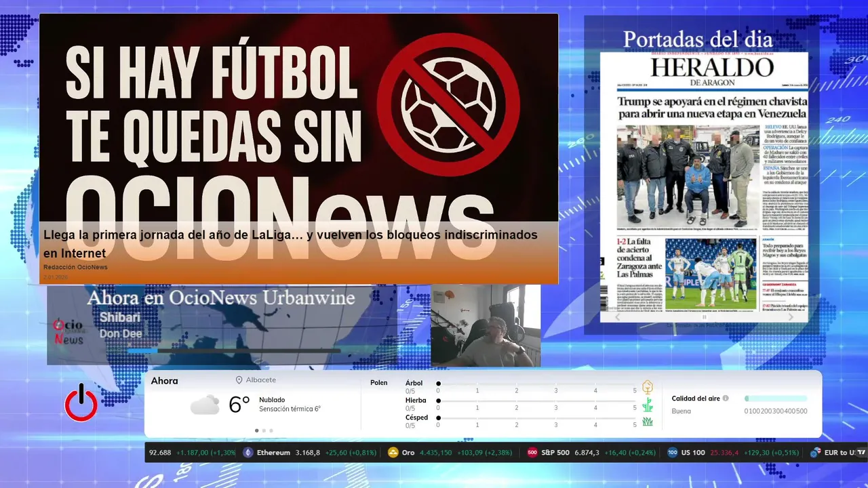Click the 92.688 price in ticker
This screenshot has height=488, width=868.
(160, 453)
